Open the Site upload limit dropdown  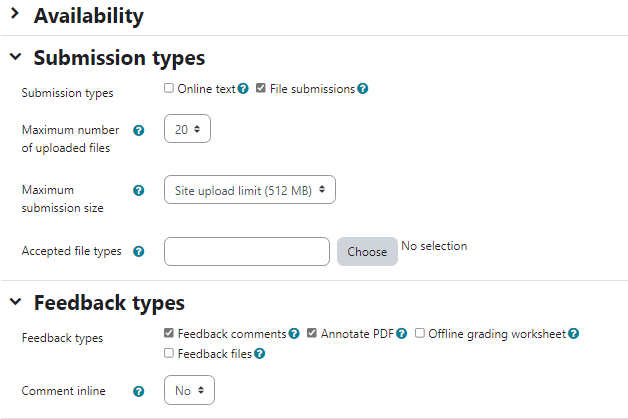click(x=250, y=189)
